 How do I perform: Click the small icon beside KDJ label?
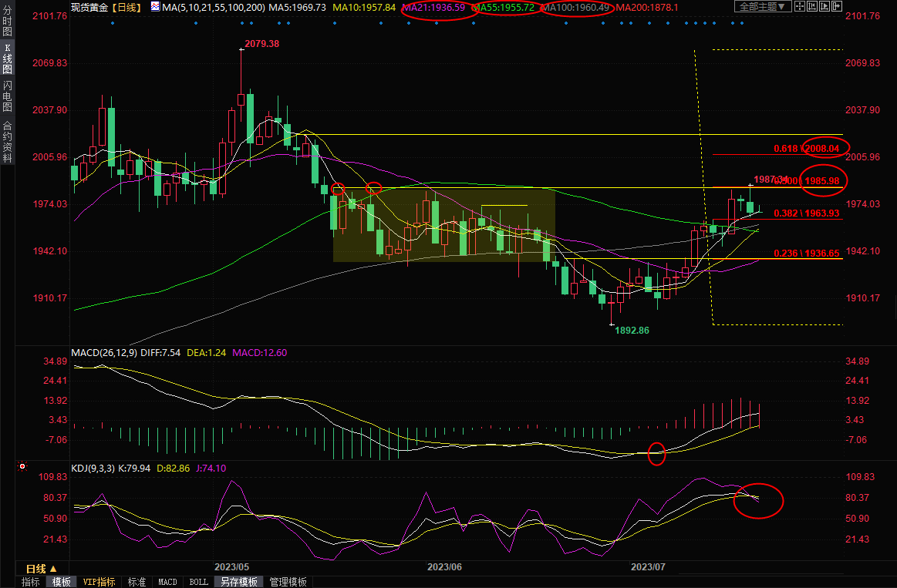click(x=23, y=467)
